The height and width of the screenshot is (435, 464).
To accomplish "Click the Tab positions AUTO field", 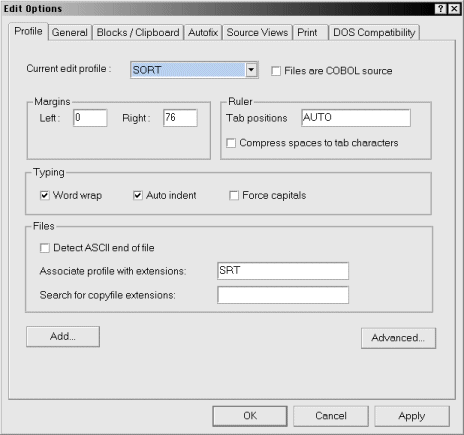I will point(356,118).
